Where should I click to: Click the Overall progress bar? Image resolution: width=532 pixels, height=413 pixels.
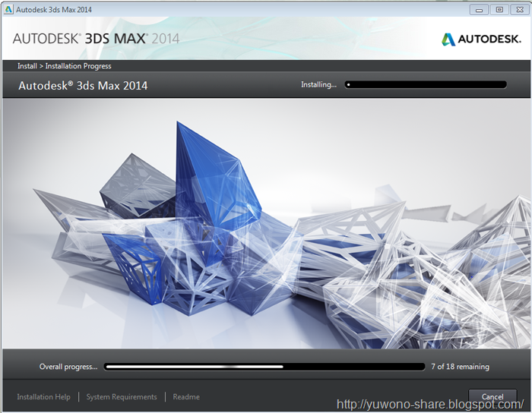(264, 367)
